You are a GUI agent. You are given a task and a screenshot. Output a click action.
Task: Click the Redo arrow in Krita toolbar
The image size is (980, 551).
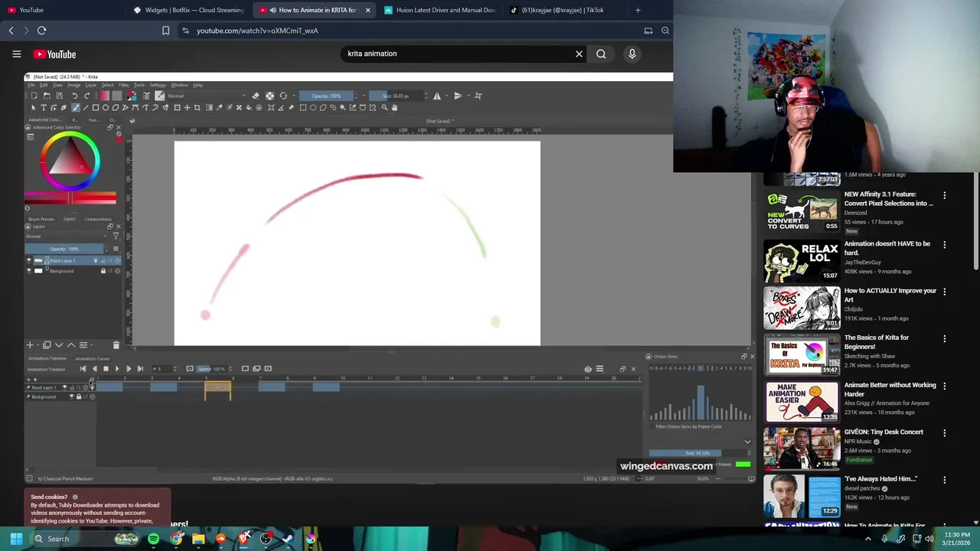[x=87, y=96]
